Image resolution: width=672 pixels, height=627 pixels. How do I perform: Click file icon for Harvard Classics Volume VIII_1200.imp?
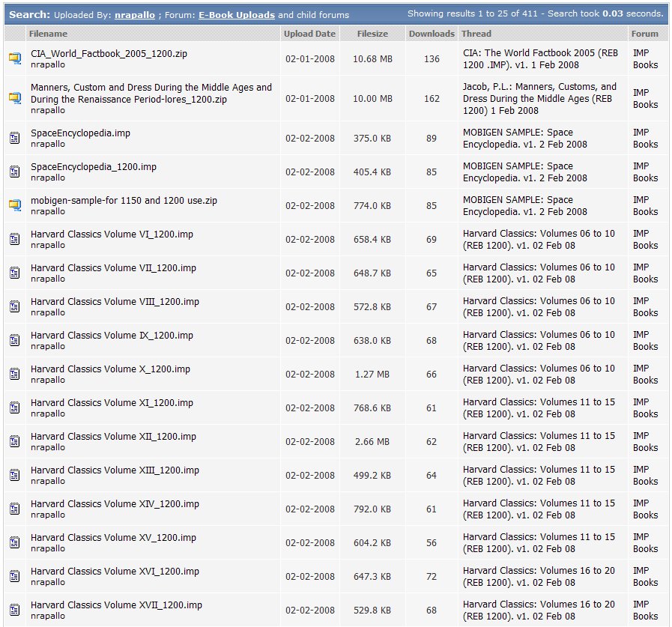(14, 307)
